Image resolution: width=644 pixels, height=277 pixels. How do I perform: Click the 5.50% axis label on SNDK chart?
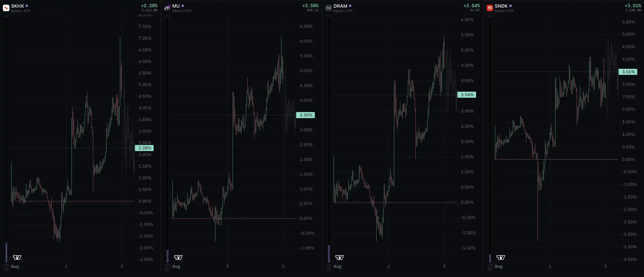[629, 22]
